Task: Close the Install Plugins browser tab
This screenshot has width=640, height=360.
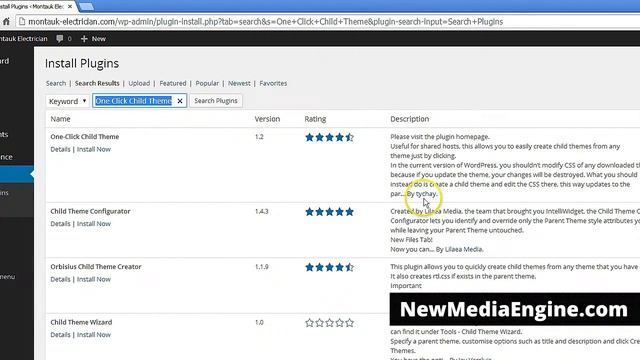Action: pyautogui.click(x=70, y=7)
